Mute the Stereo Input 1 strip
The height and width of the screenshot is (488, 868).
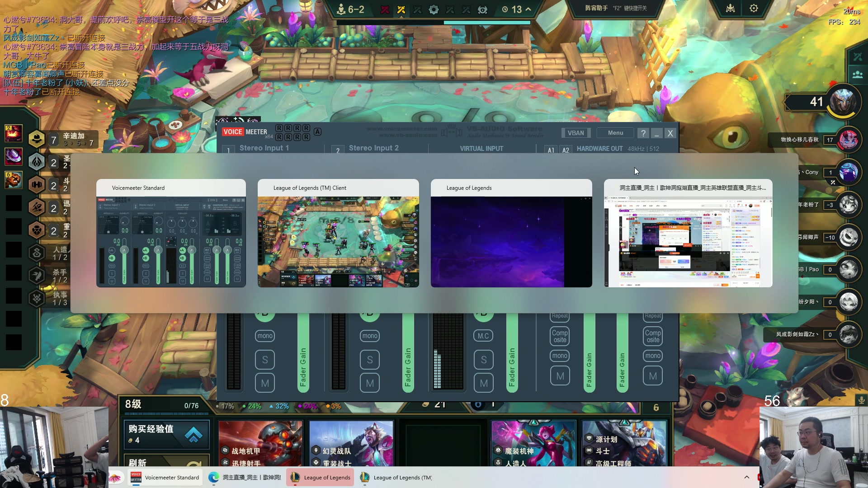tap(265, 383)
